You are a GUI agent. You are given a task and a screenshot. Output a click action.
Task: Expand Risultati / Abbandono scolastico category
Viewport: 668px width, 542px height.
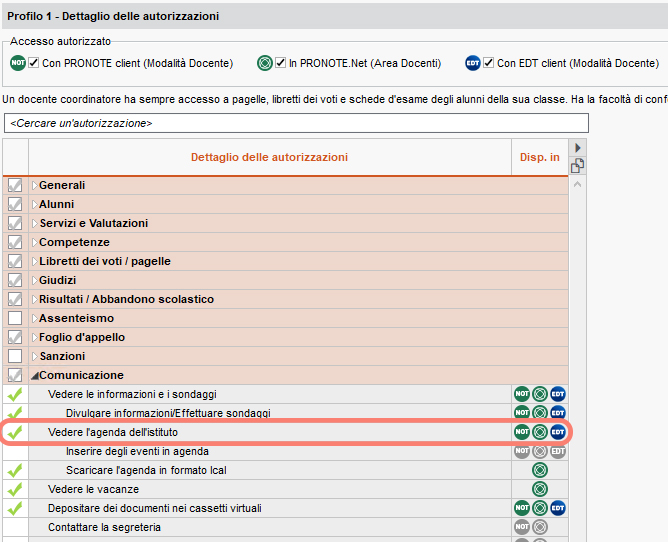[35, 299]
